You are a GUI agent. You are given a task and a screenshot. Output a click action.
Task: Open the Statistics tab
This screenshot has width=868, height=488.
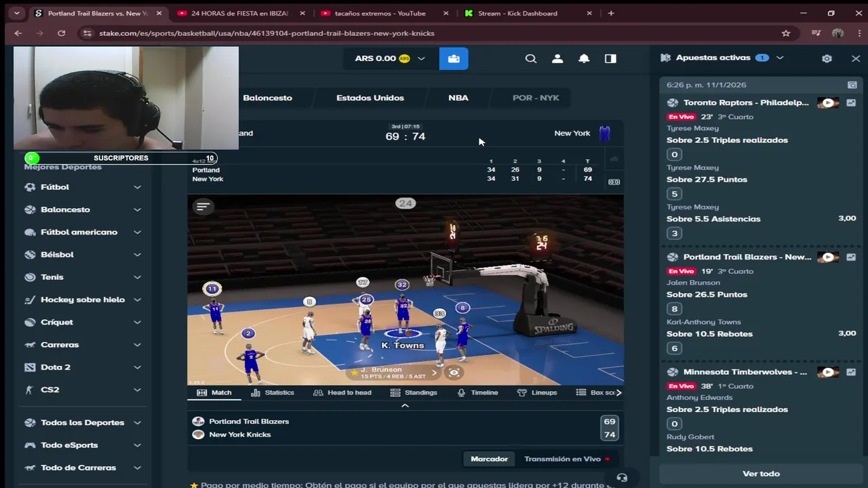point(273,392)
